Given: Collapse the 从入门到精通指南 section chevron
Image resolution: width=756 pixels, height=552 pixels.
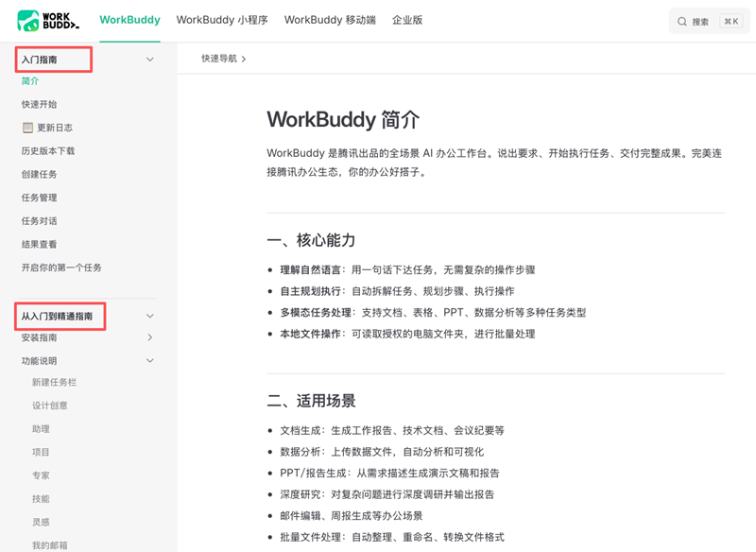Looking at the screenshot, I should 150,316.
